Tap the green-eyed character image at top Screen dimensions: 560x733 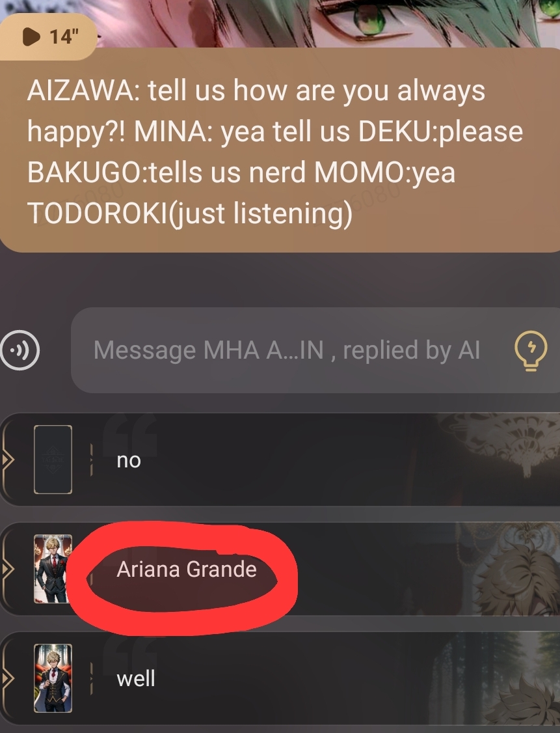327,23
